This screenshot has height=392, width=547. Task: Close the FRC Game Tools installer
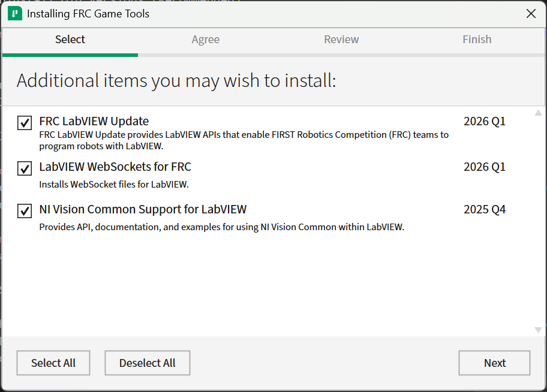tap(531, 13)
